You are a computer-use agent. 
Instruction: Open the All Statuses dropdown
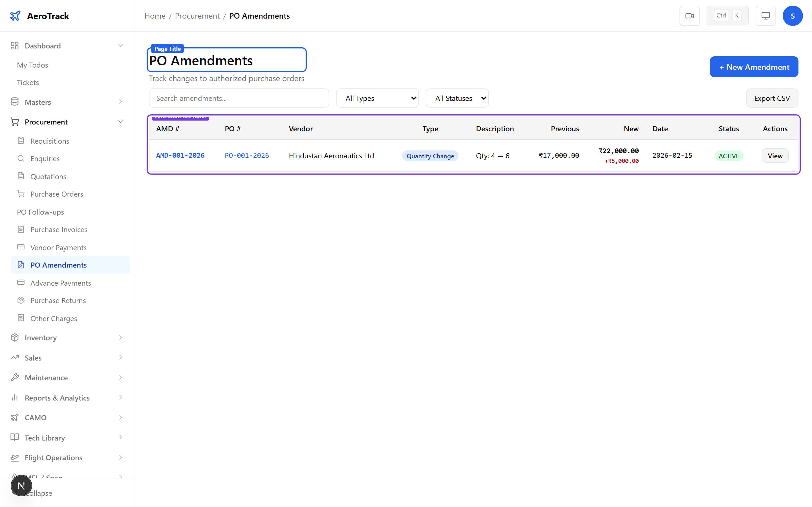(x=457, y=98)
